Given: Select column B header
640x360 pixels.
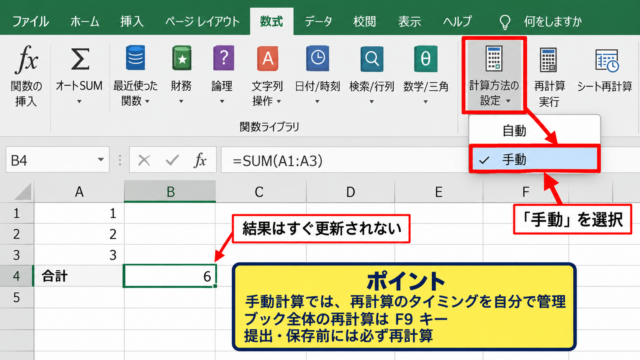Looking at the screenshot, I should click(x=170, y=191).
